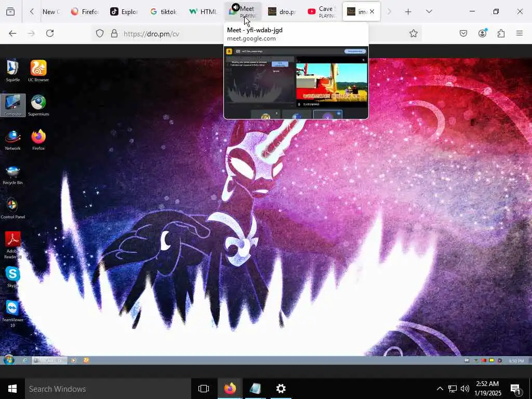Open the volume speaker tray icon
Image resolution: width=532 pixels, height=399 pixels.
(x=465, y=389)
